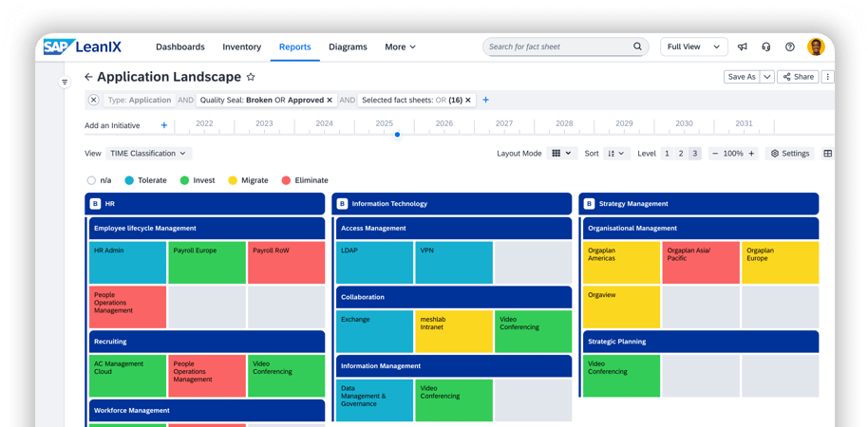Click the Settings button
Screen dimensions: 868x427
click(790, 153)
